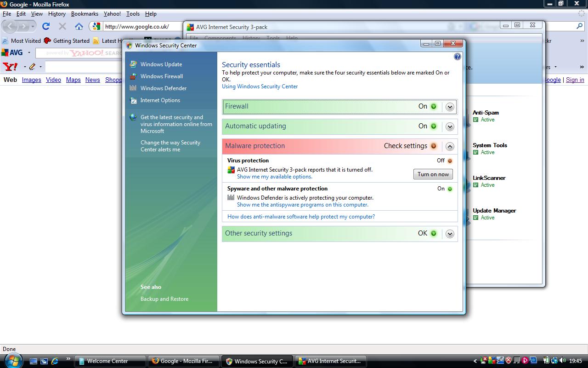Click the Windows Update shield icon in sidebar

133,64
